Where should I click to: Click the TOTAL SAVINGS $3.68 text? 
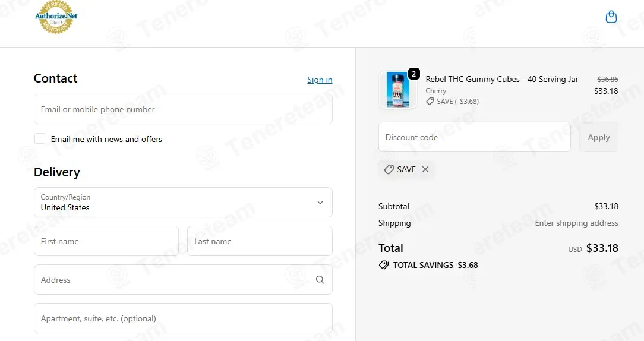tap(435, 265)
